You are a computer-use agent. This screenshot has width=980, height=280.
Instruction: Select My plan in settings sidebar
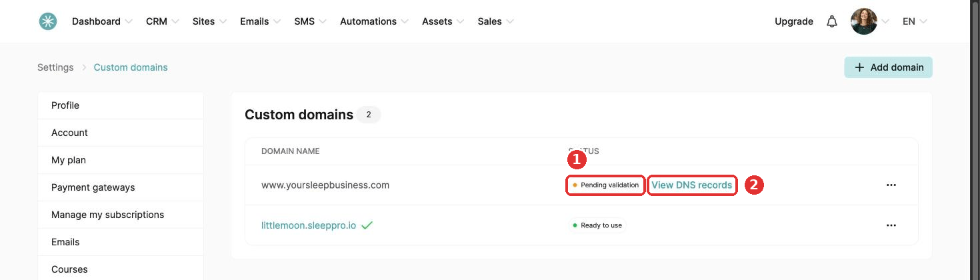pyautogui.click(x=121, y=160)
